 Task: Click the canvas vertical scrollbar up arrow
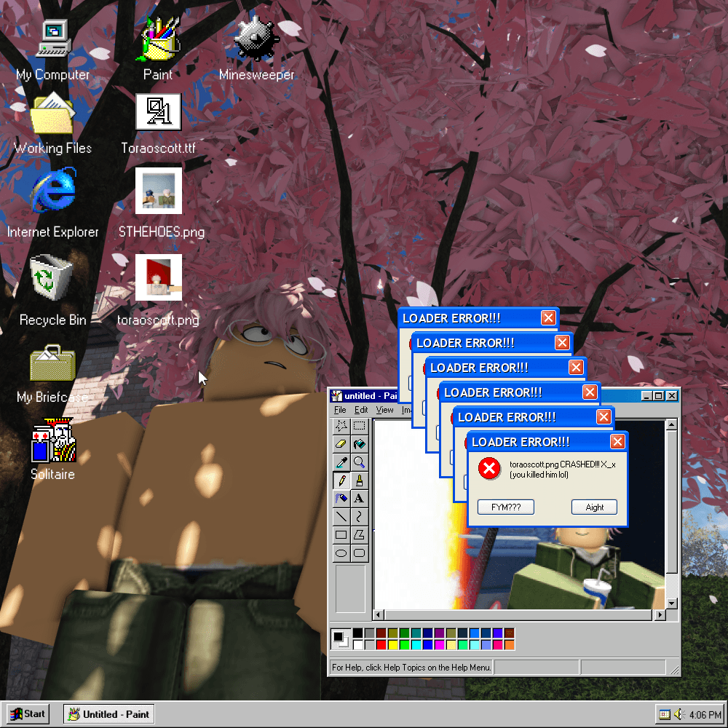(x=671, y=424)
